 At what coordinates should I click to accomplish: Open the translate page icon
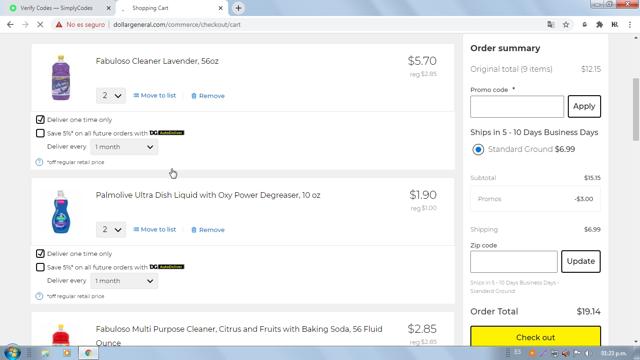(x=551, y=24)
